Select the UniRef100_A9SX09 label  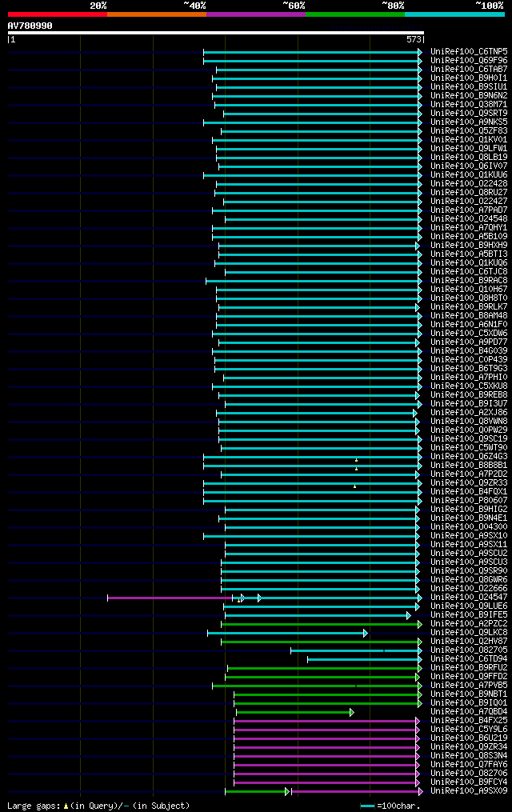469,791
